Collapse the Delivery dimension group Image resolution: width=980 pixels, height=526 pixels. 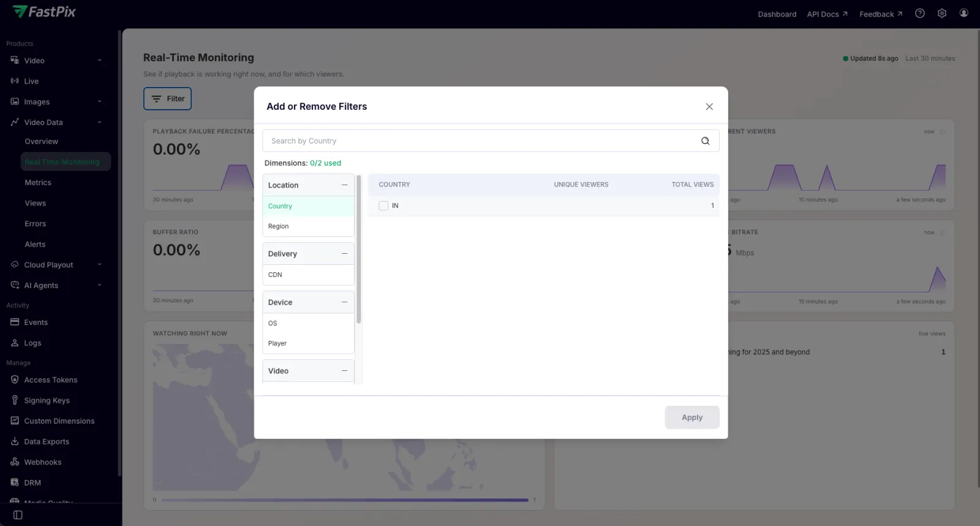coord(344,254)
